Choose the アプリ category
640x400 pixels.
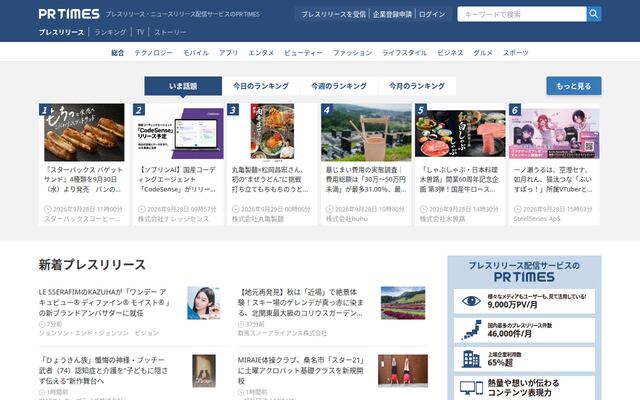click(228, 53)
